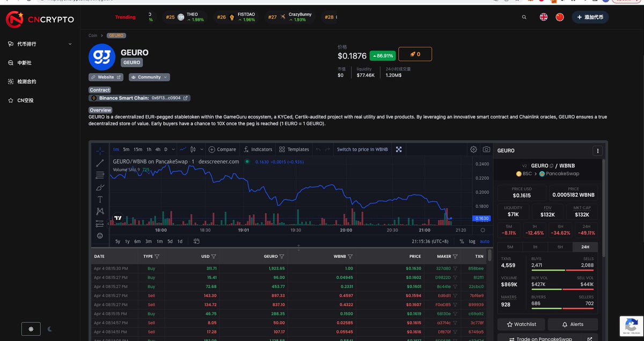
Task: Select the Fibonacci retracement lines tool
Action: 100,175
